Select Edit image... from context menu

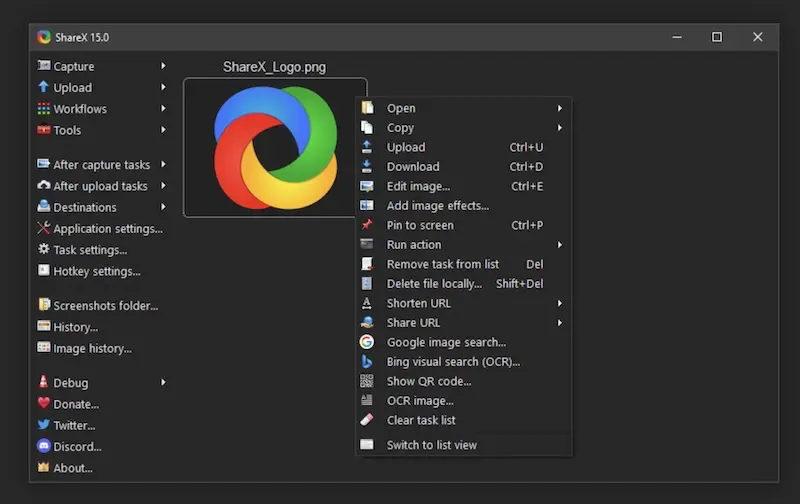(463, 186)
